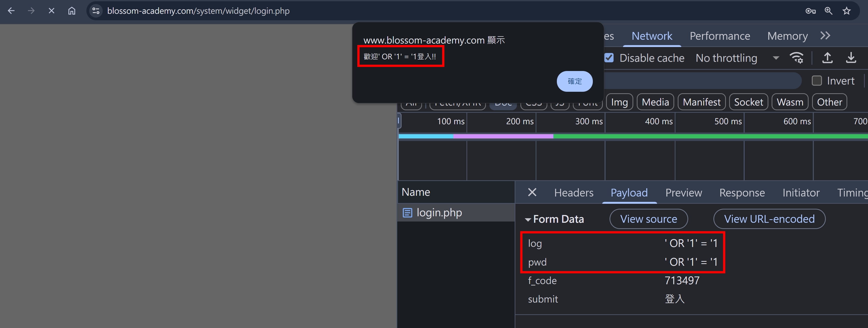Open the Payload tab

[x=629, y=193]
